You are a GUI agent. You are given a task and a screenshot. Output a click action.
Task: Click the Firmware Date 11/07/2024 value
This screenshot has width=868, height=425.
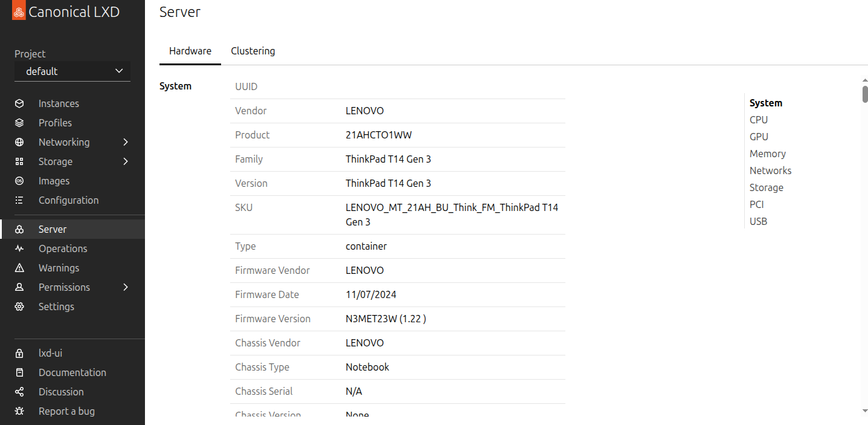[371, 294]
